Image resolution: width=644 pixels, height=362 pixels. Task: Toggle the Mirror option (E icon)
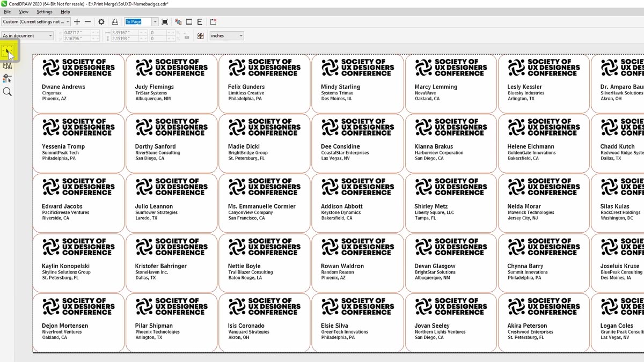pos(200,22)
